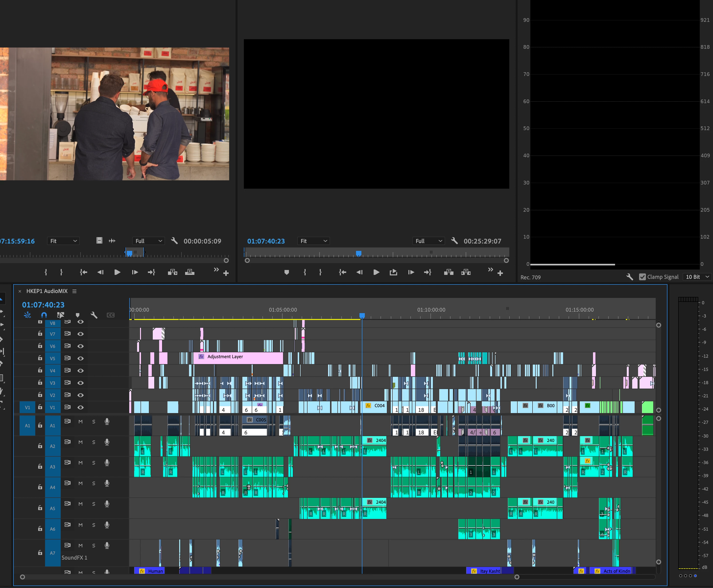This screenshot has width=713, height=588.
Task: Click Insert button in Source monitor
Action: pyautogui.click(x=172, y=272)
